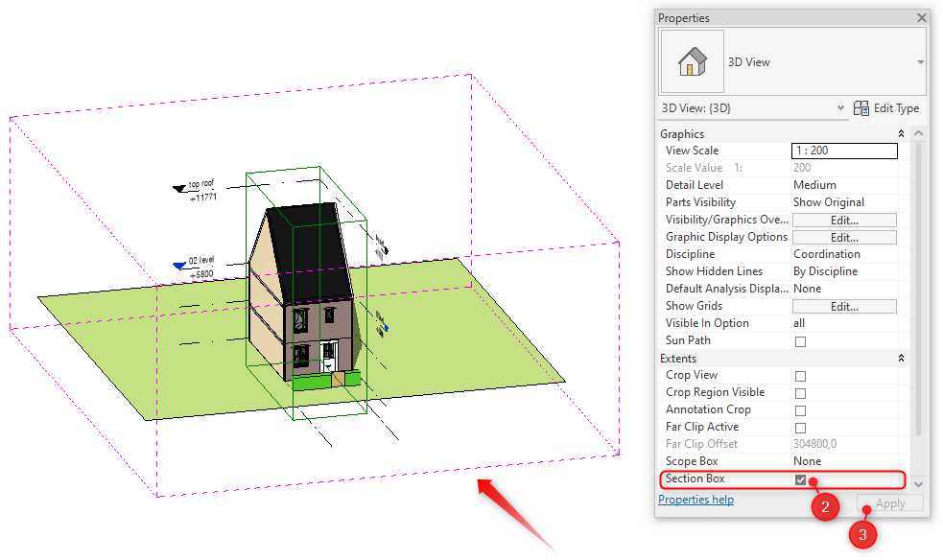The image size is (943, 560).
Task: Enable the Sun Path option
Action: (800, 340)
